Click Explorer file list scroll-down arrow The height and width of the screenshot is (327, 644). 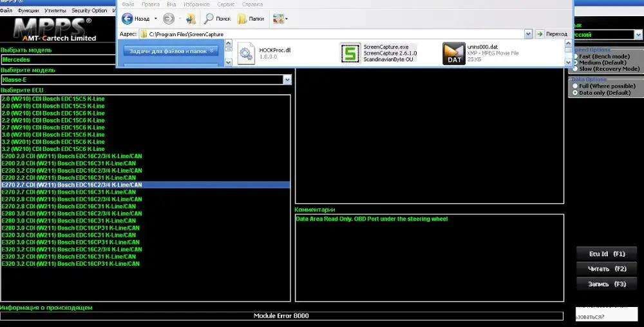click(x=569, y=62)
